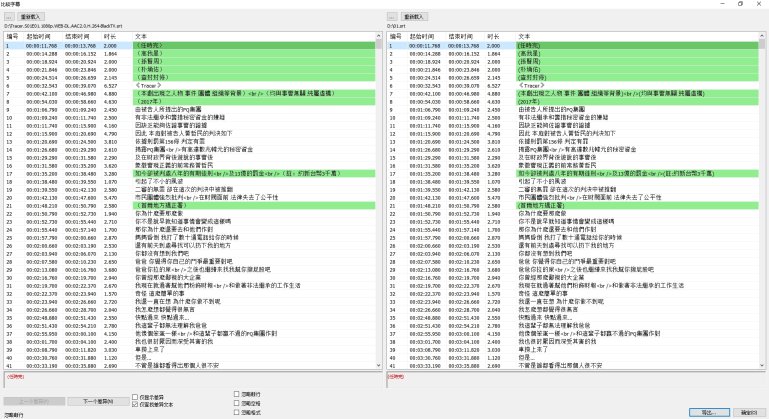Select row 1 in the left list
Screen dimensions: 769x419
point(190,45)
